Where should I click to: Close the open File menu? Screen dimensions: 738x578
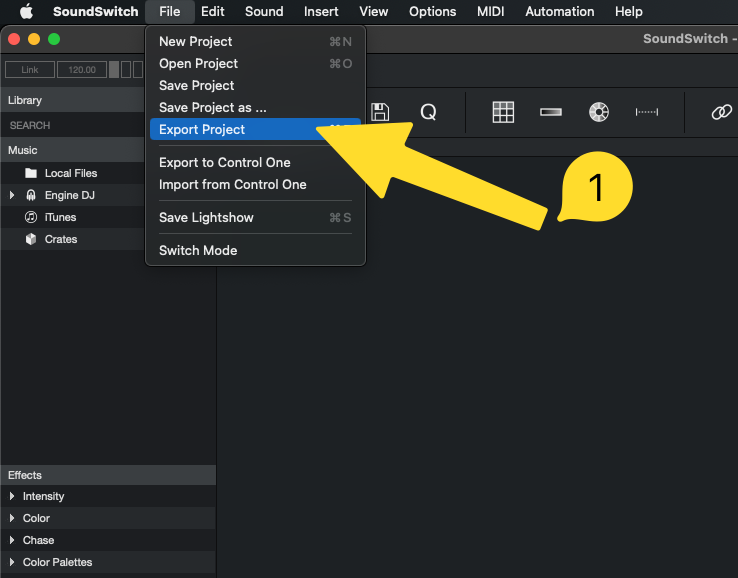[169, 11]
